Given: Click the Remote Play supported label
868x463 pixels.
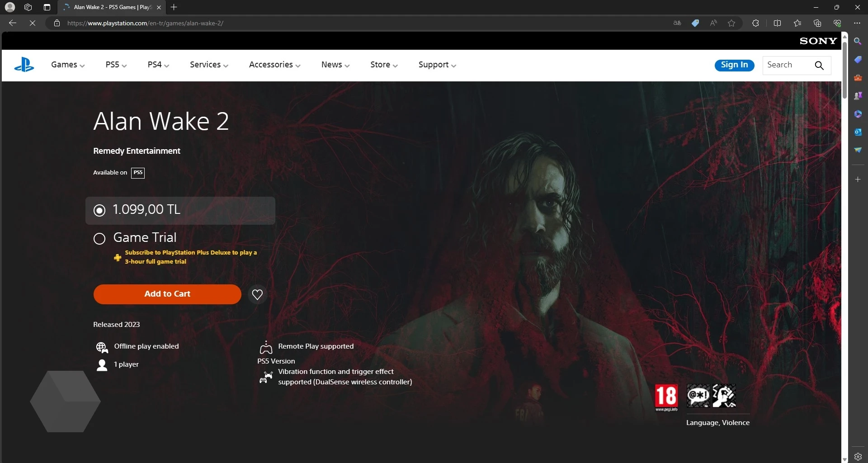Looking at the screenshot, I should click(316, 346).
